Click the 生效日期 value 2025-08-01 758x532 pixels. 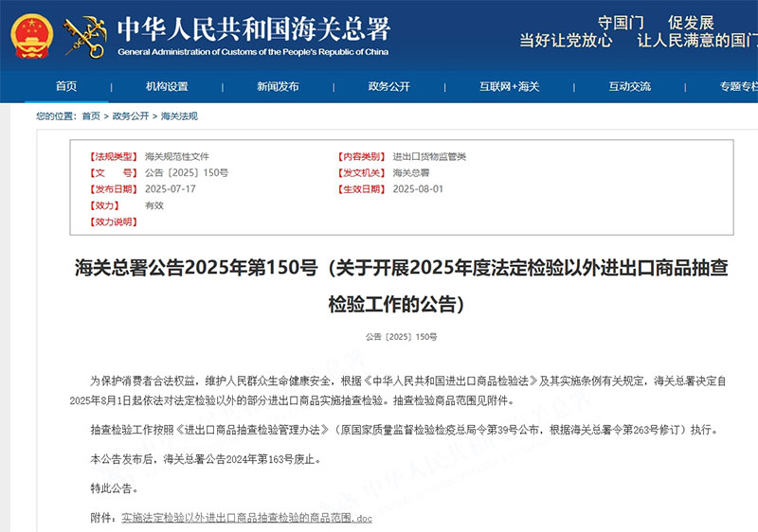click(x=418, y=189)
